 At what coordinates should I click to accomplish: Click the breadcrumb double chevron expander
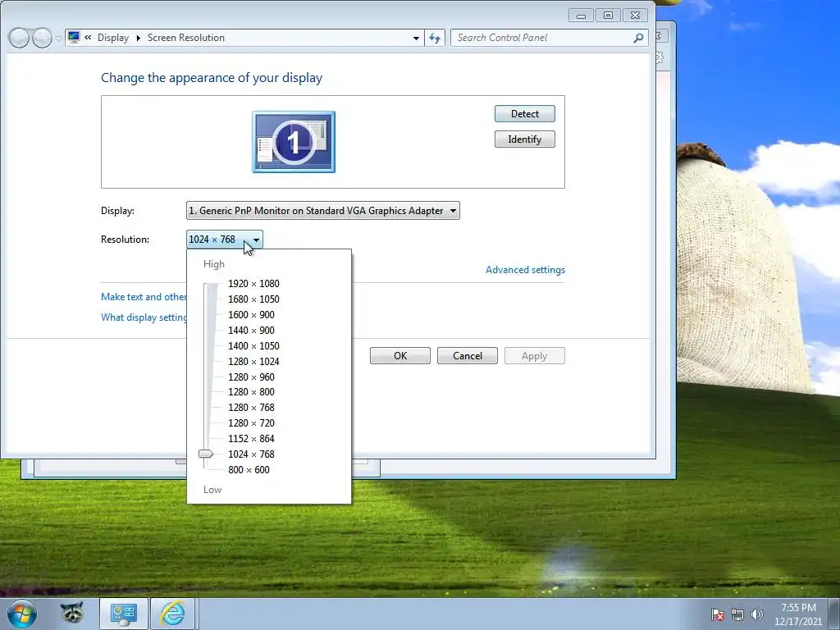click(88, 38)
